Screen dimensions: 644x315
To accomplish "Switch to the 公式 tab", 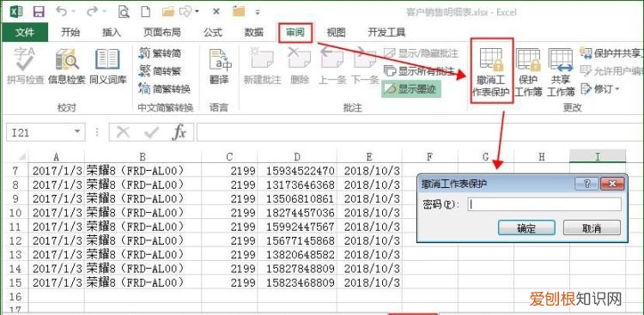I will [213, 32].
